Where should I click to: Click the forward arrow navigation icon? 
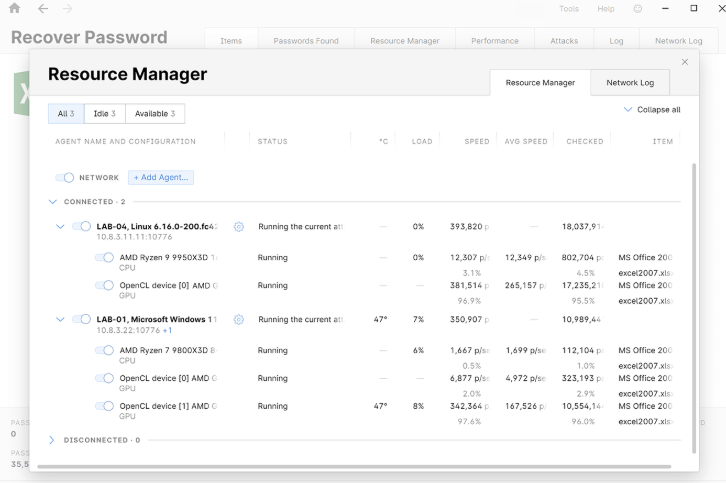[67, 9]
